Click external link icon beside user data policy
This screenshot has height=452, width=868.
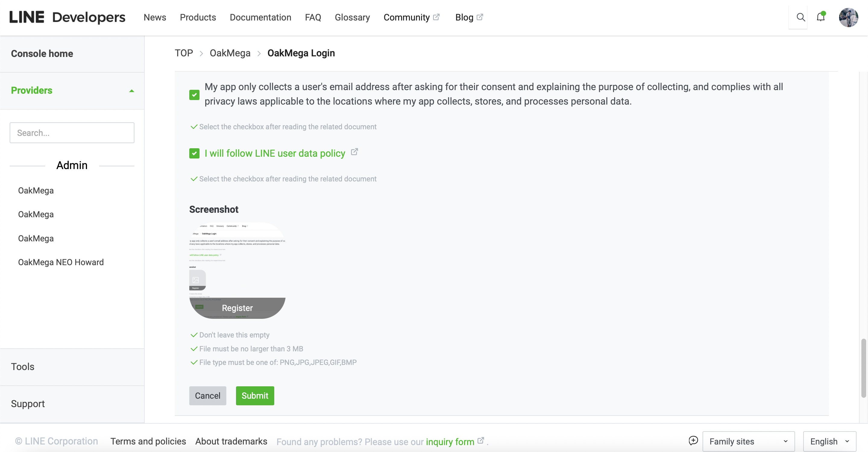click(x=354, y=152)
